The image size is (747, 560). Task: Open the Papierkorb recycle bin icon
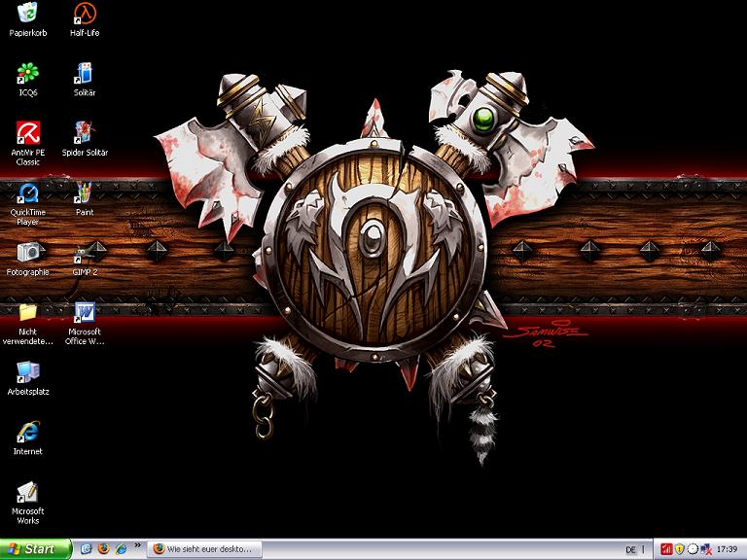[x=27, y=19]
